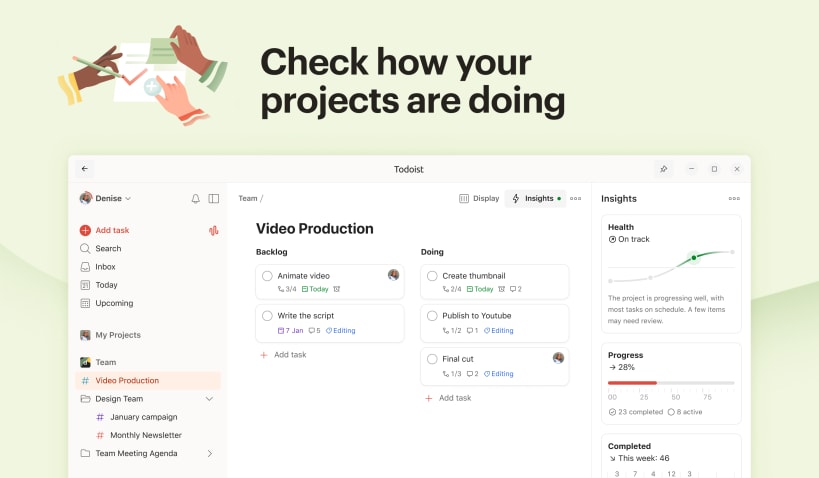This screenshot has height=478, width=819.
Task: Complete the Animate video task
Action: [x=267, y=276]
